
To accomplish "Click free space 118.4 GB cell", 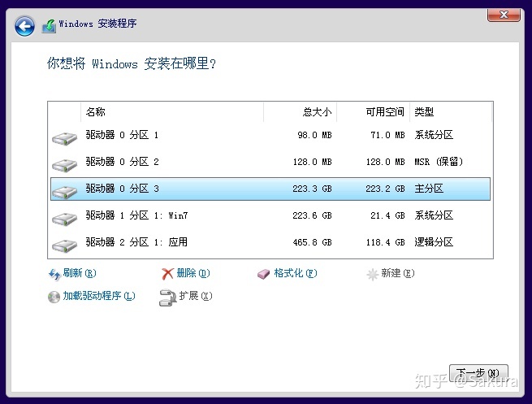I will tap(385, 242).
